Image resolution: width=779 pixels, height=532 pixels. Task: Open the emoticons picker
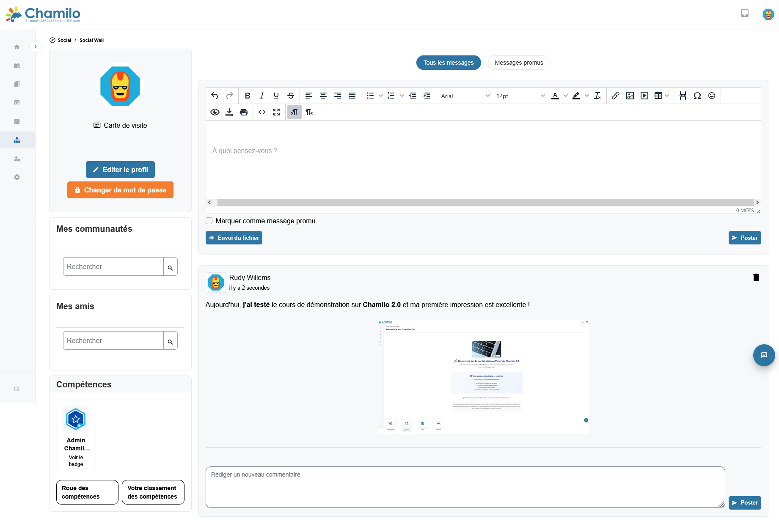712,96
